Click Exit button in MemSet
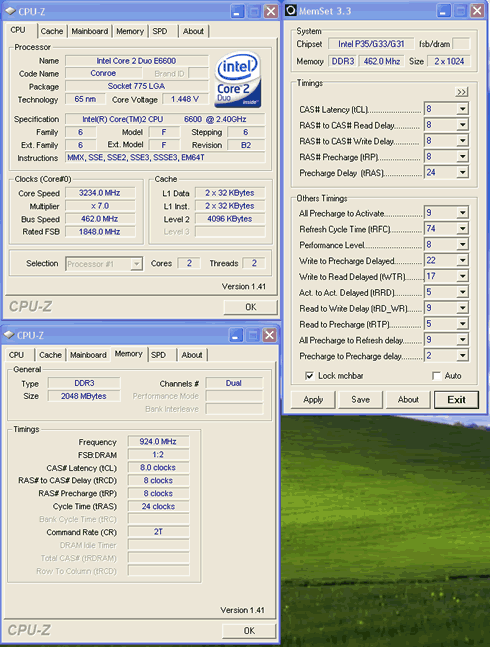The image size is (490, 647). [x=457, y=400]
